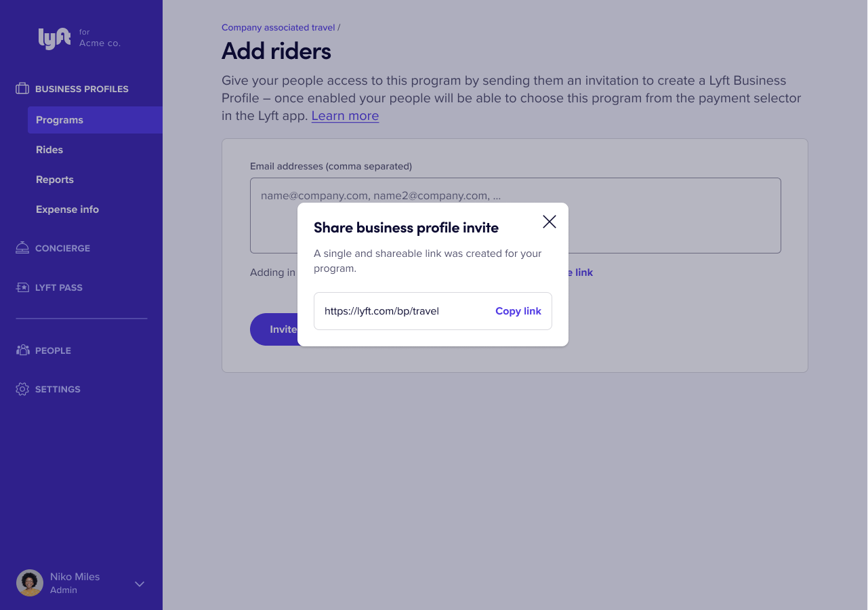This screenshot has height=610, width=868.
Task: Click Niko Miles profile avatar
Action: click(30, 583)
